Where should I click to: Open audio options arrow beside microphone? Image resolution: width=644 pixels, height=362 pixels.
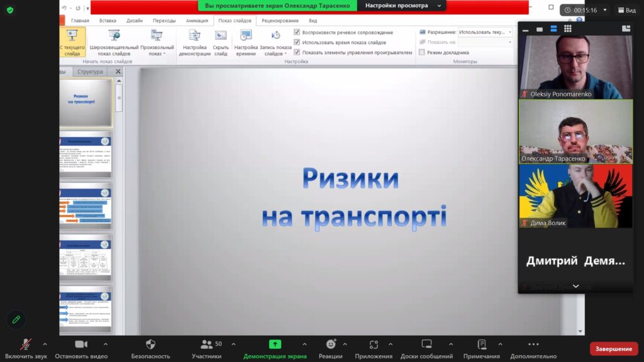pyautogui.click(x=45, y=344)
